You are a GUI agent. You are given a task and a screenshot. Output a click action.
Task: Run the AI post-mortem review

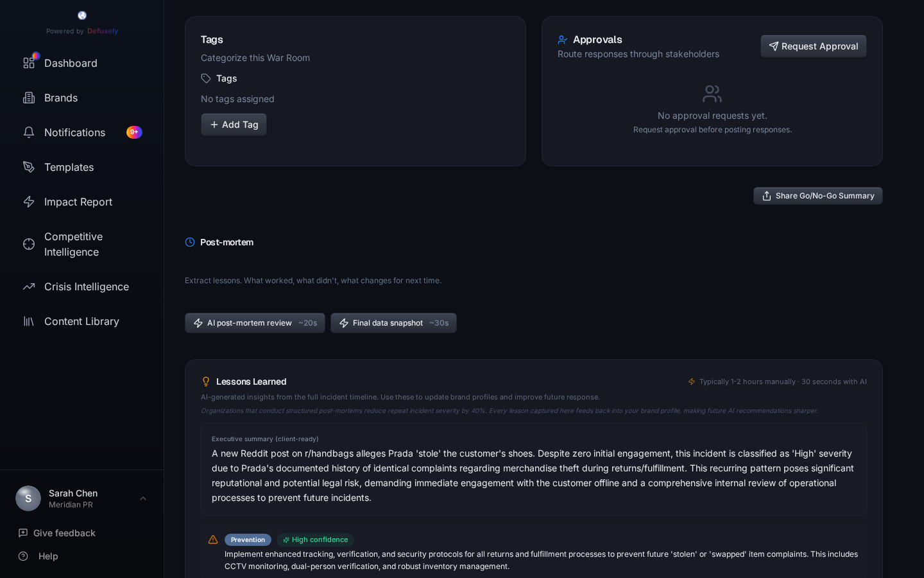pyautogui.click(x=255, y=323)
